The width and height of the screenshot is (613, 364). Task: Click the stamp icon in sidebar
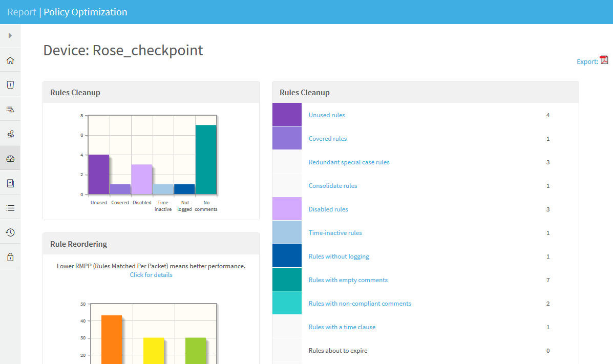click(10, 134)
